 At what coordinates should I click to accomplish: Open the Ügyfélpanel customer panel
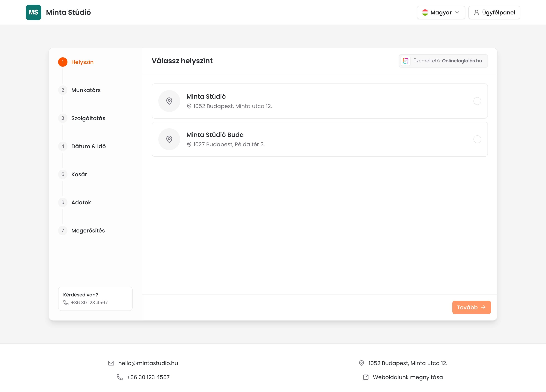494,12
